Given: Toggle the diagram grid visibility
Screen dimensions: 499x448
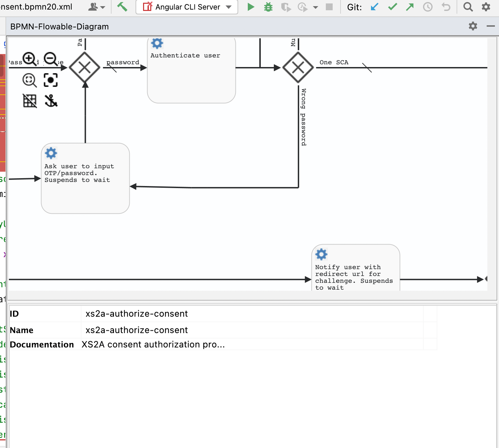Looking at the screenshot, I should [x=29, y=101].
